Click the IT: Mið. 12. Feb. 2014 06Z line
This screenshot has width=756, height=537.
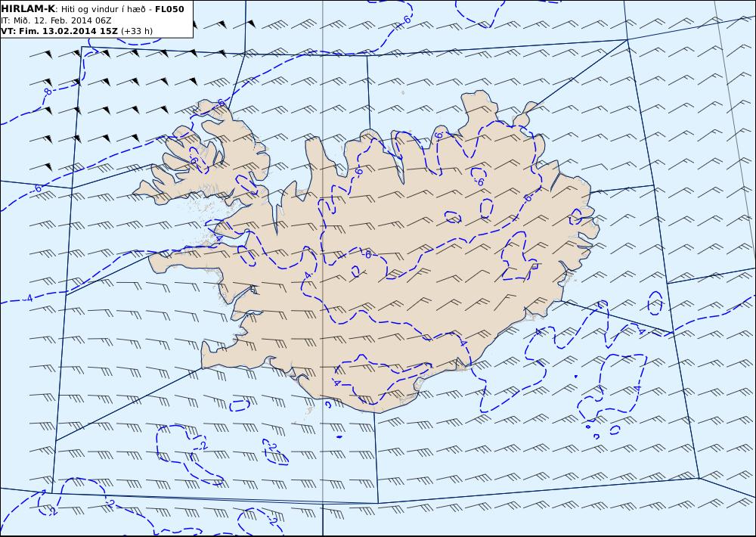56,20
